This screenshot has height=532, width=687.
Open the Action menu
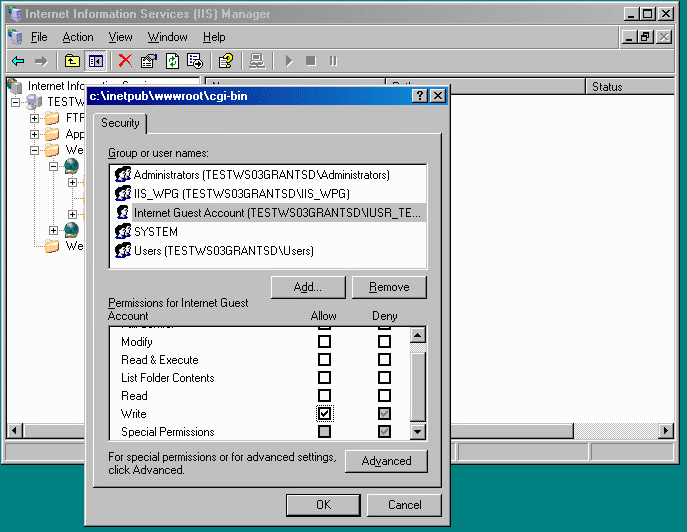[x=78, y=37]
